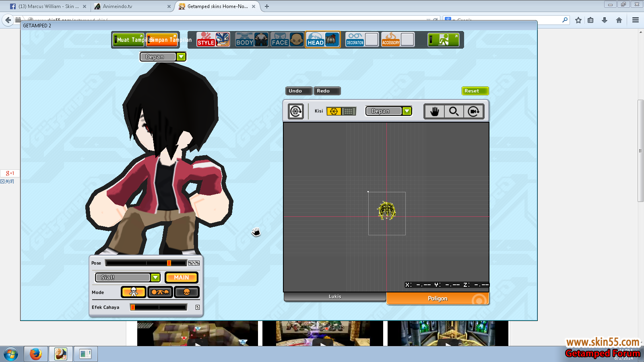Switch to the Lukis tab
This screenshot has height=362, width=644.
pyautogui.click(x=335, y=296)
